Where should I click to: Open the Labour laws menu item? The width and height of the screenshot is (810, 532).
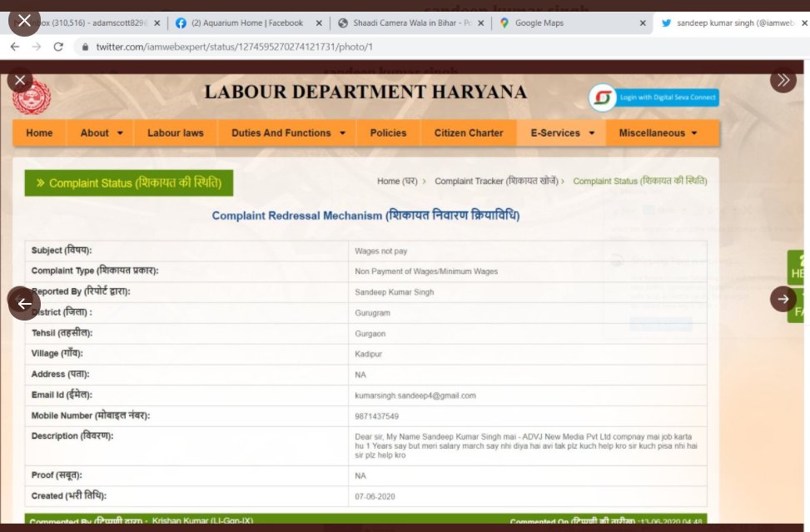click(x=176, y=132)
